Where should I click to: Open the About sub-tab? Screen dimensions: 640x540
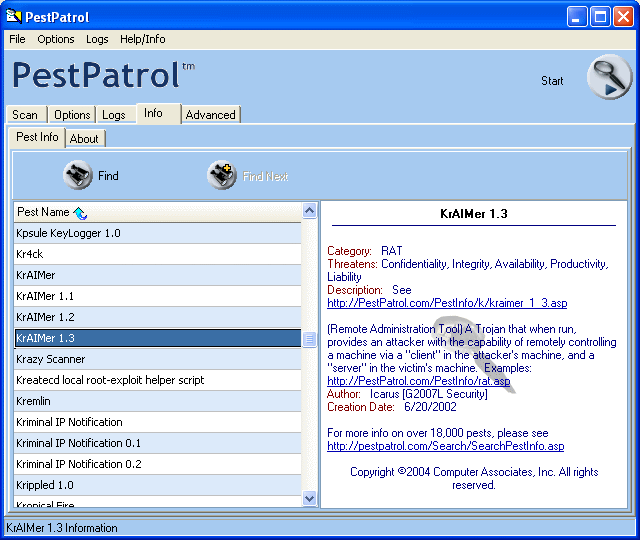(84, 139)
